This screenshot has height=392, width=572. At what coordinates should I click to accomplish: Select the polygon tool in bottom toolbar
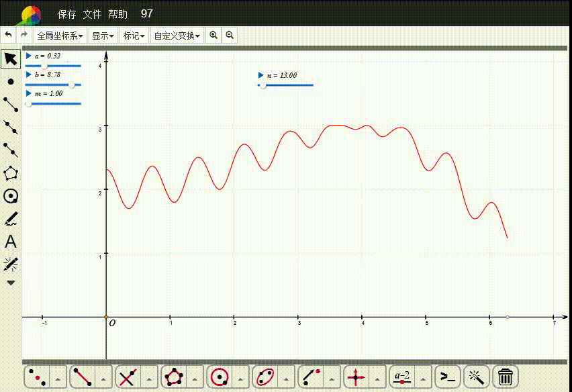click(x=174, y=377)
